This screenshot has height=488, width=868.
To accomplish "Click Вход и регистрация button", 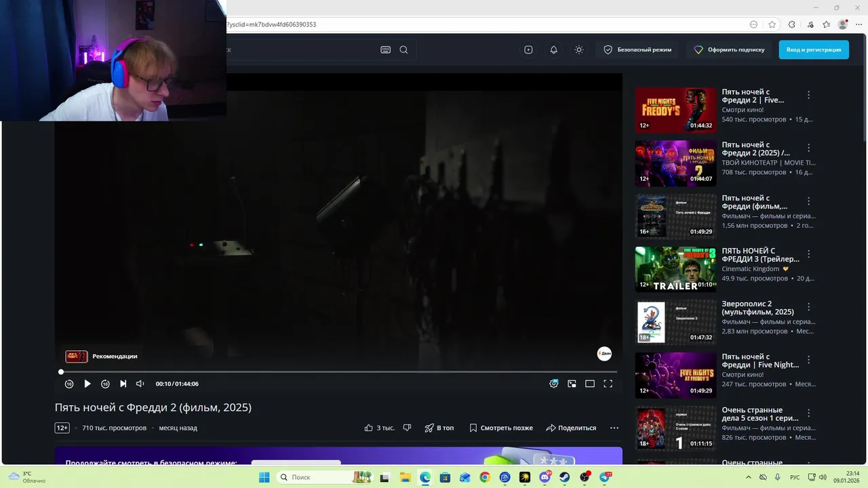I will point(814,49).
